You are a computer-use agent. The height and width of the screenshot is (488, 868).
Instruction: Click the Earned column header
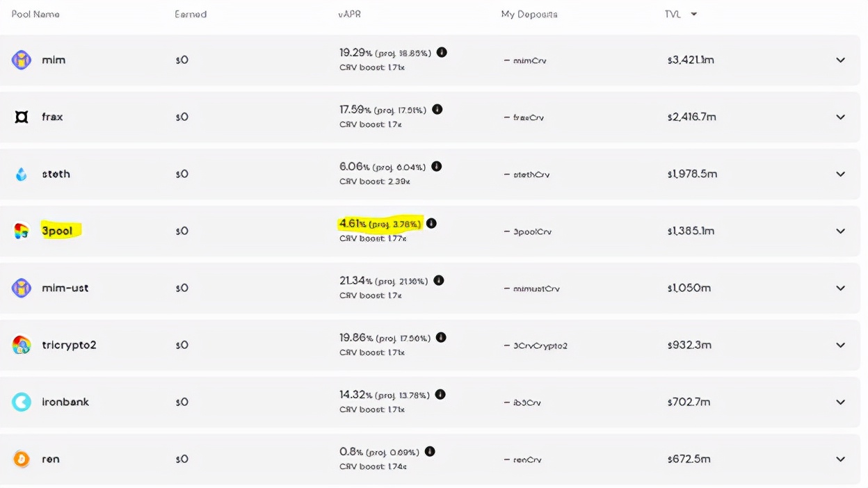click(x=191, y=14)
